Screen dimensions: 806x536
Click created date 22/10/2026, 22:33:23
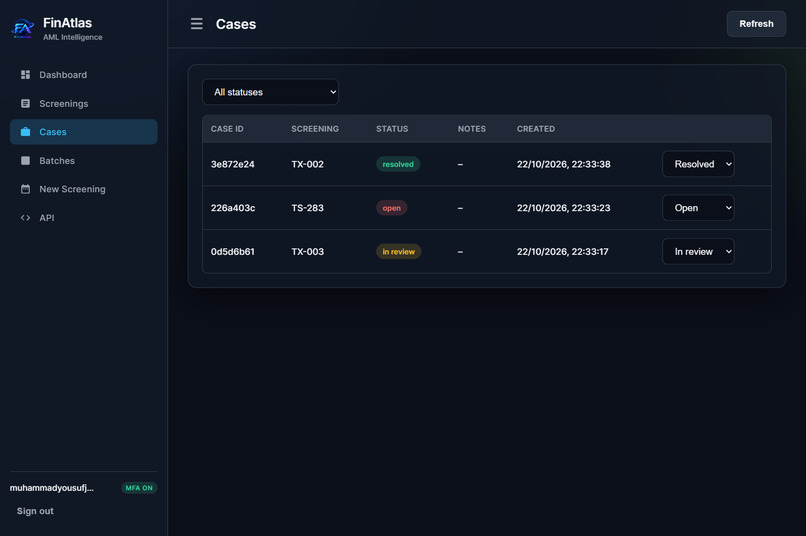tap(563, 208)
